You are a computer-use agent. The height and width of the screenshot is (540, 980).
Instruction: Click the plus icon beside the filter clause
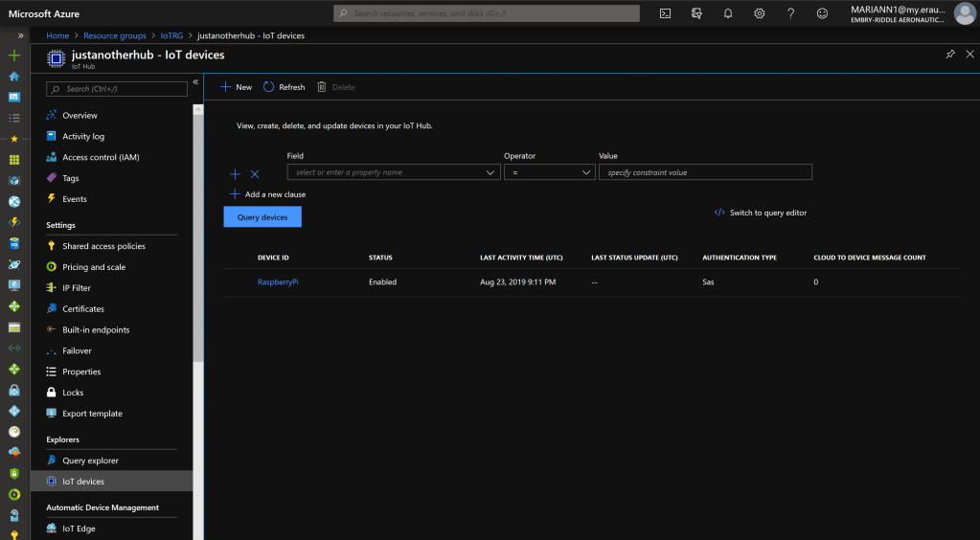[236, 174]
